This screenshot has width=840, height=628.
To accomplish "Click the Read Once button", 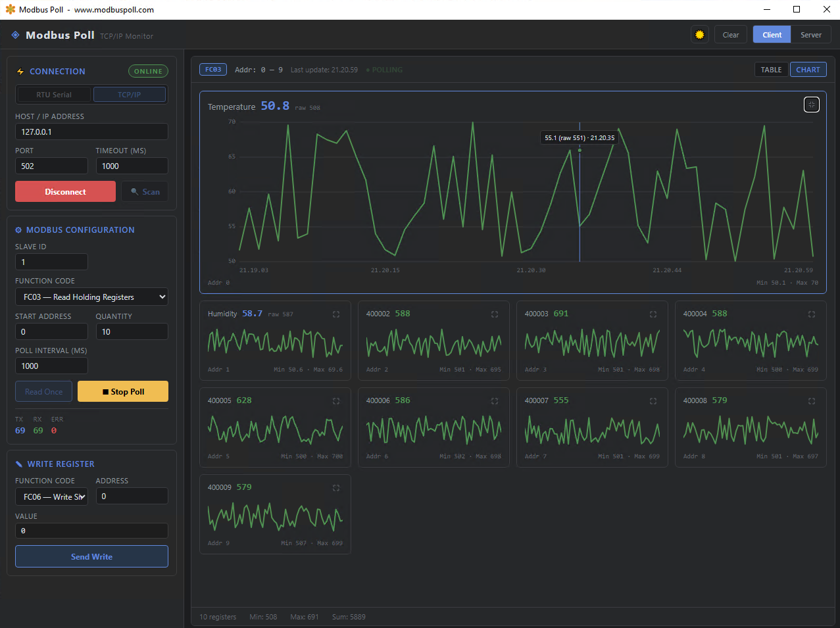I will (x=44, y=391).
